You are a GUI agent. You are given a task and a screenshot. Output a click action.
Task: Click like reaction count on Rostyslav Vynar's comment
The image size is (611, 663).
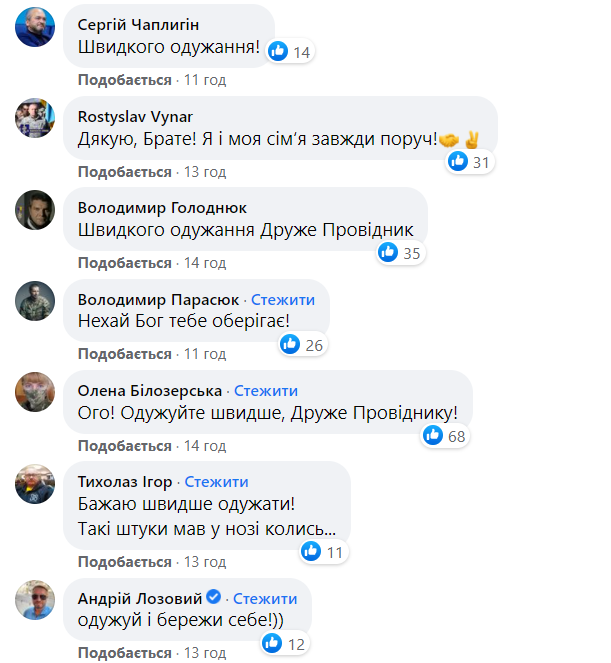pyautogui.click(x=480, y=162)
